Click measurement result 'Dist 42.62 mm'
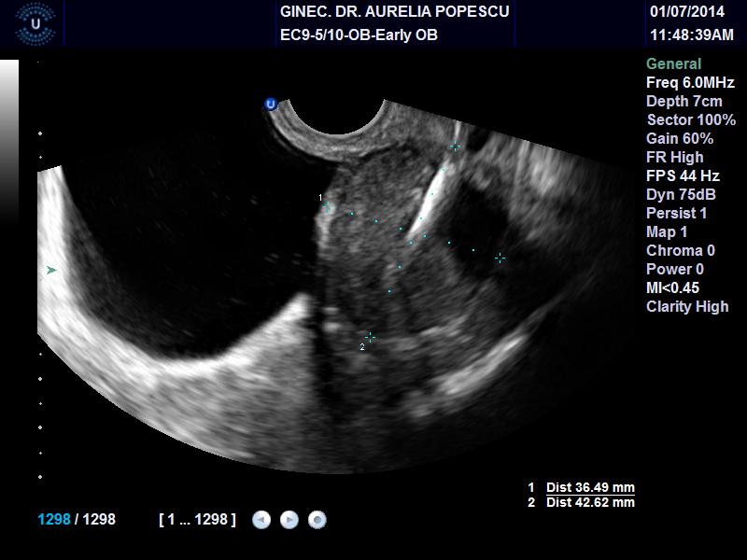747x560 pixels. (x=590, y=502)
